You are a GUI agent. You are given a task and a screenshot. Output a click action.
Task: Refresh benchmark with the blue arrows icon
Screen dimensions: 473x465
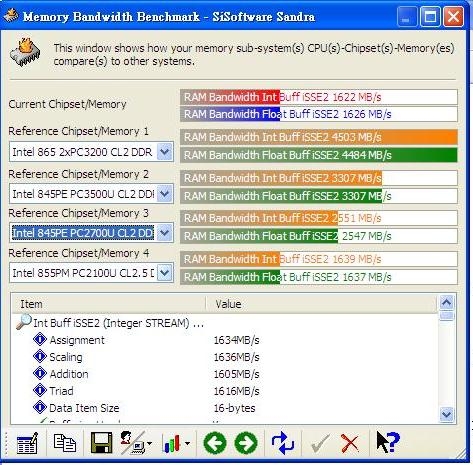(x=282, y=443)
